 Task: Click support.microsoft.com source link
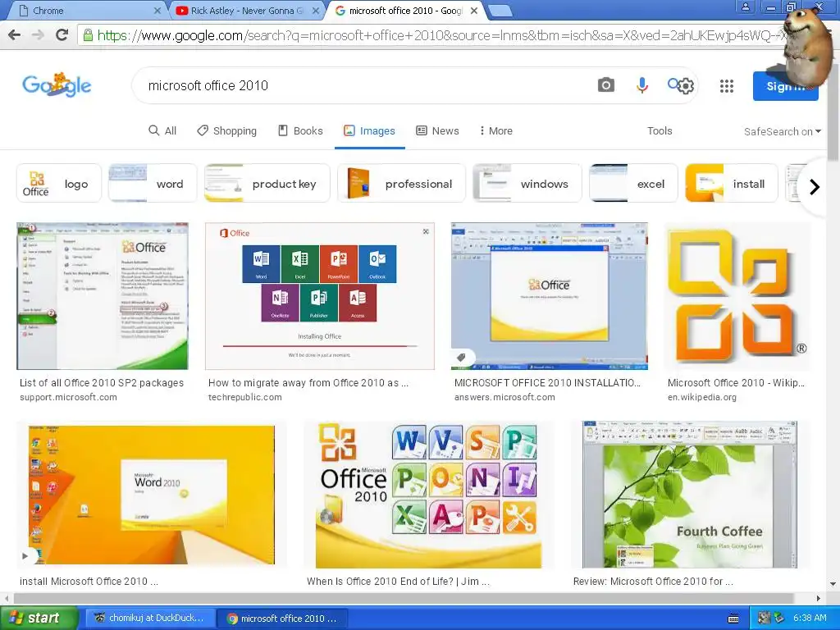(x=68, y=397)
